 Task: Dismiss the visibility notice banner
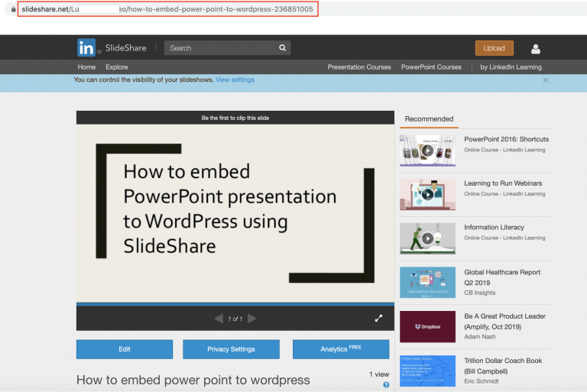tap(546, 79)
